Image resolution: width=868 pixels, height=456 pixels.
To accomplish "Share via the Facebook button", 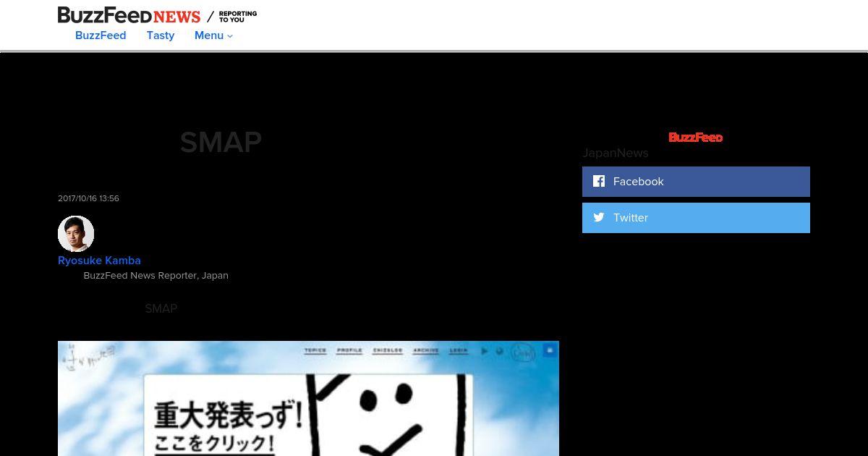I will (x=696, y=182).
